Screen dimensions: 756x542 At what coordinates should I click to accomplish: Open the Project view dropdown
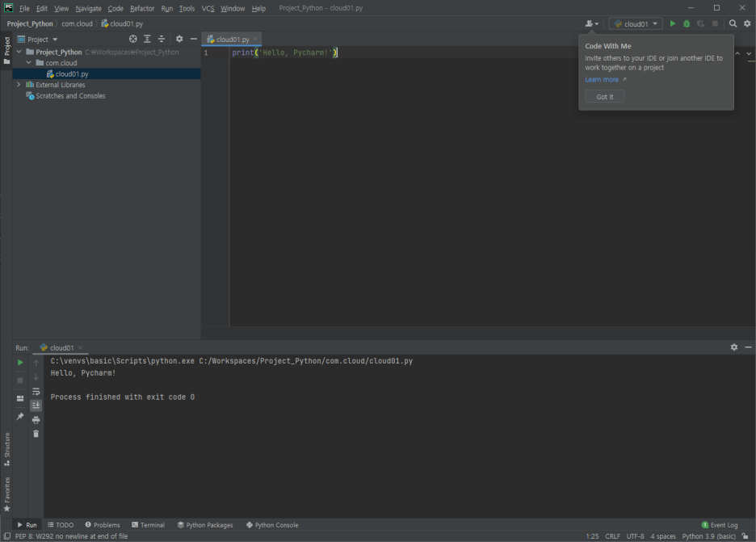[38, 40]
